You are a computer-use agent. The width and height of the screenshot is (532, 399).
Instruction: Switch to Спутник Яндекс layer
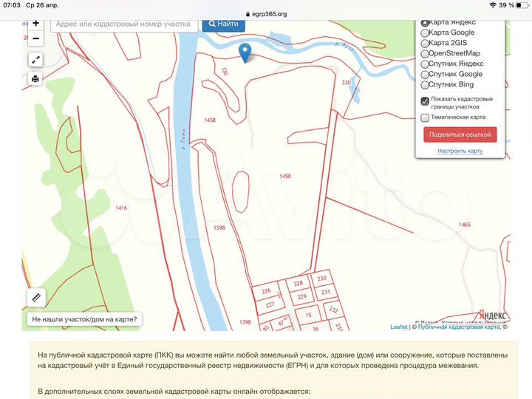tap(425, 64)
